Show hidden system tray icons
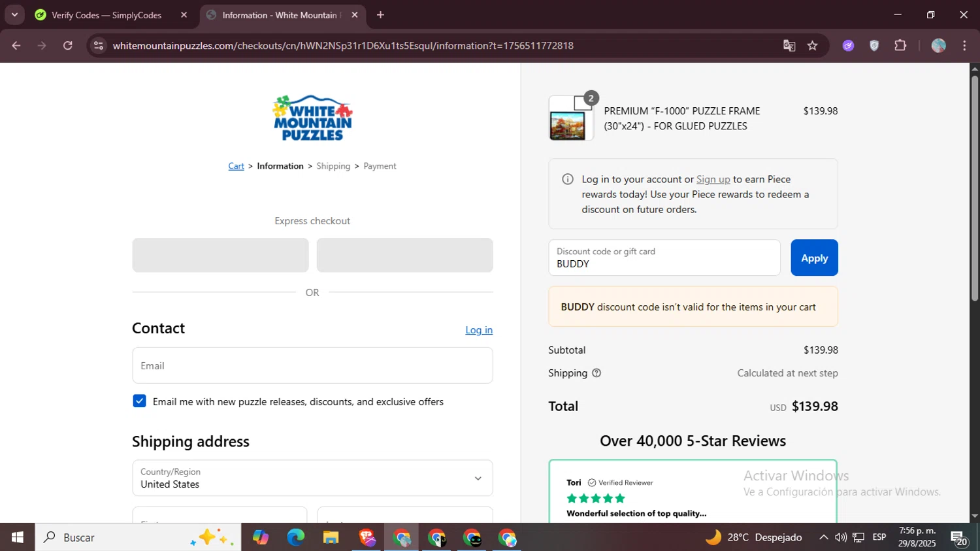Screen dimensions: 980x551 point(823,537)
